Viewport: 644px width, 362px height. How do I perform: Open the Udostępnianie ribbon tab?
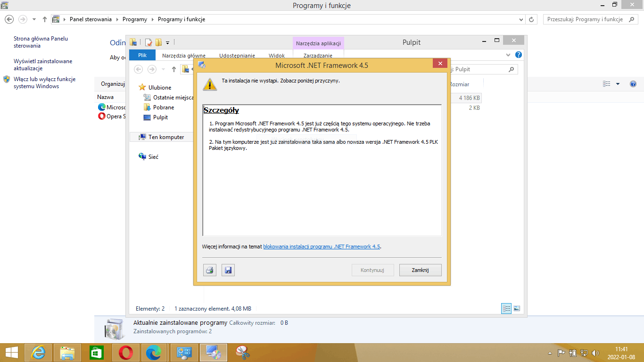coord(237,55)
